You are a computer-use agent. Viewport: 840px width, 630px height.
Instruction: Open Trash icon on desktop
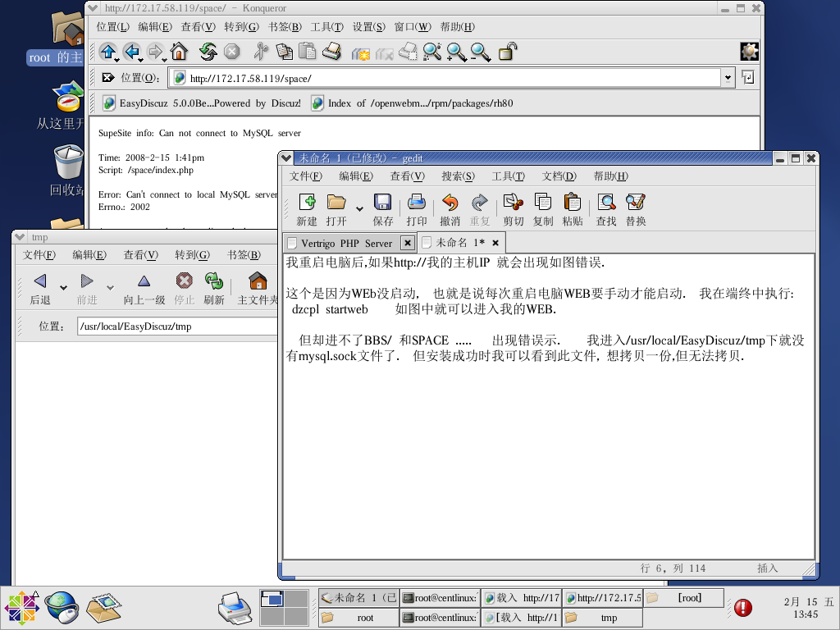68,162
